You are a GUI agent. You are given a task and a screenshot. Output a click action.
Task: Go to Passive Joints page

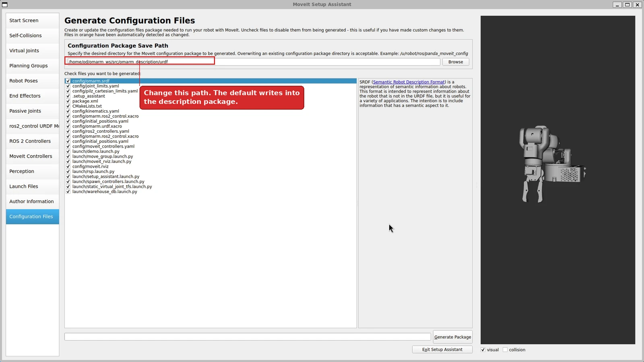tap(32, 111)
